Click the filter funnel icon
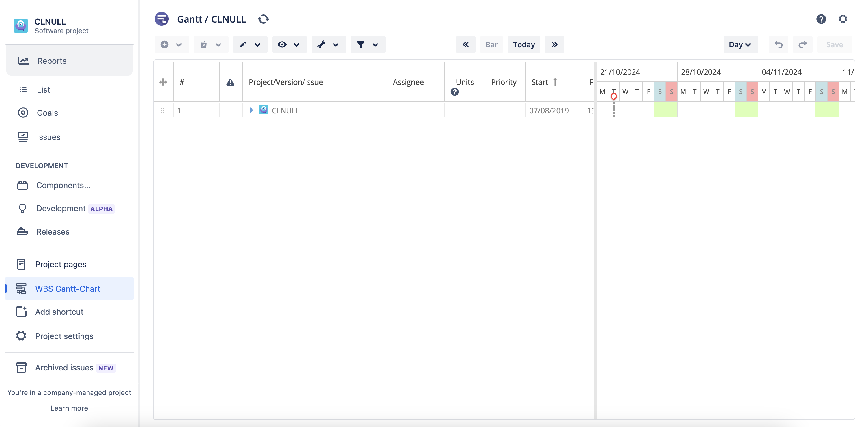 (360, 44)
